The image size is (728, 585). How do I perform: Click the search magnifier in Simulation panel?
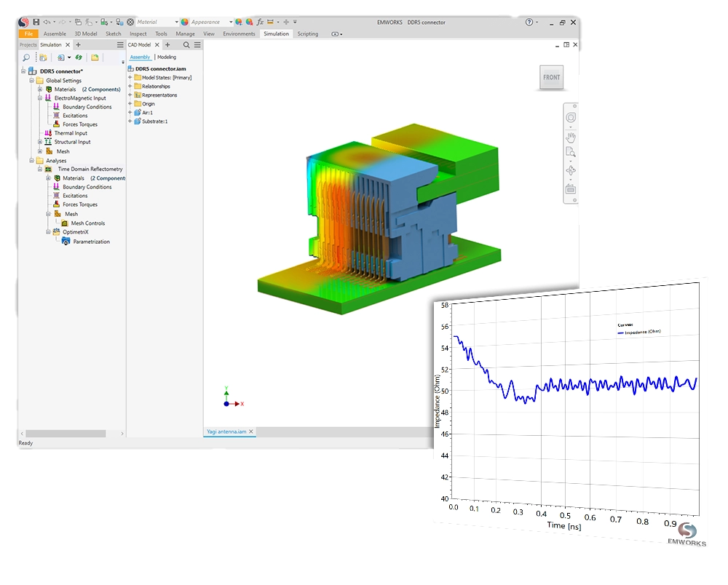coord(27,57)
